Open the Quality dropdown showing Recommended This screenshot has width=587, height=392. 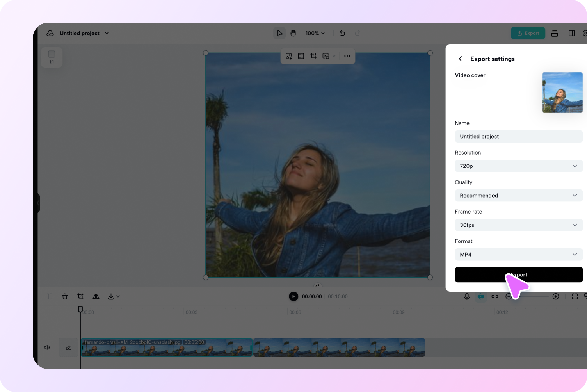[519, 196]
